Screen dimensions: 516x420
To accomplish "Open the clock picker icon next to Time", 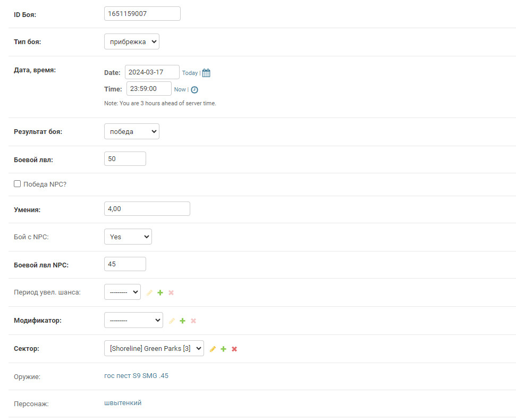I will 194,89.
